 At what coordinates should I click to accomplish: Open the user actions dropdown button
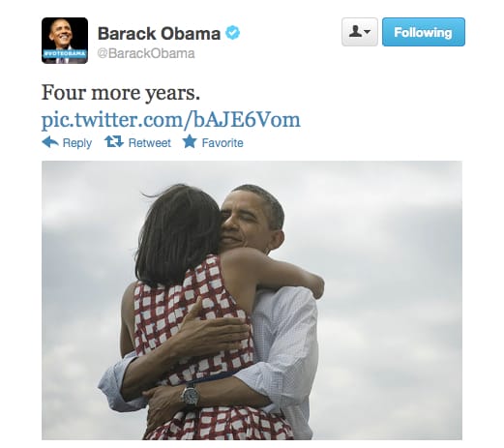(360, 32)
